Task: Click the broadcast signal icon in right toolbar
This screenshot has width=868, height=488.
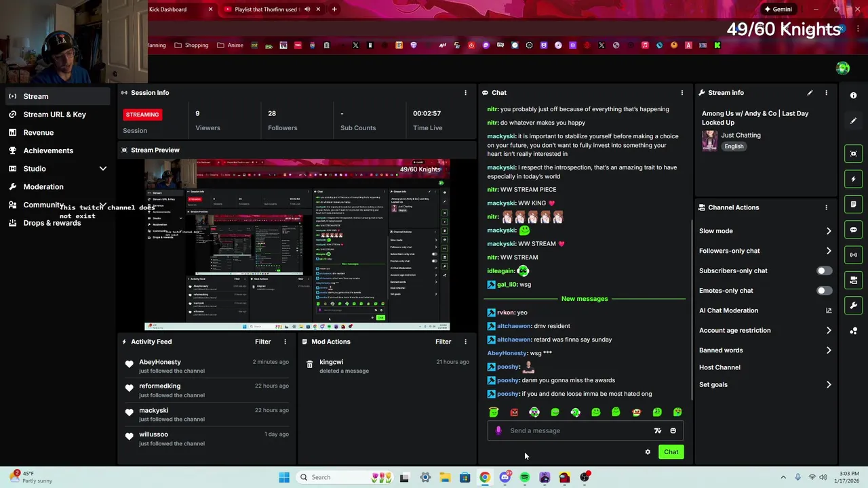Action: 854,255
